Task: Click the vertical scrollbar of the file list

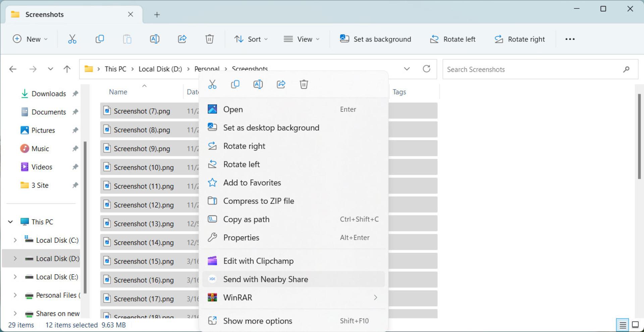Action: 640,136
